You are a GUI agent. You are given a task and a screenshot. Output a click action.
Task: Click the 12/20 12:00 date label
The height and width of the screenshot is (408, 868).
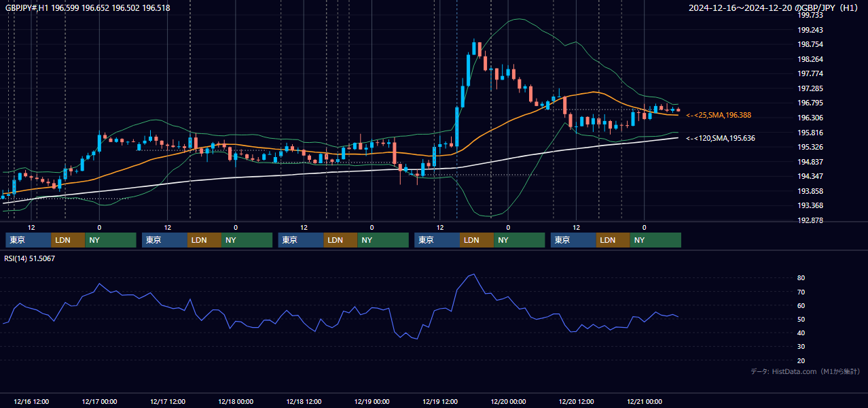576,401
